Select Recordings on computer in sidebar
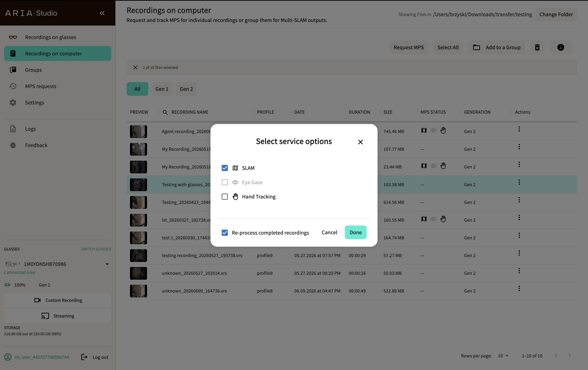Screen dimensions: 588x370 [x=58, y=53]
